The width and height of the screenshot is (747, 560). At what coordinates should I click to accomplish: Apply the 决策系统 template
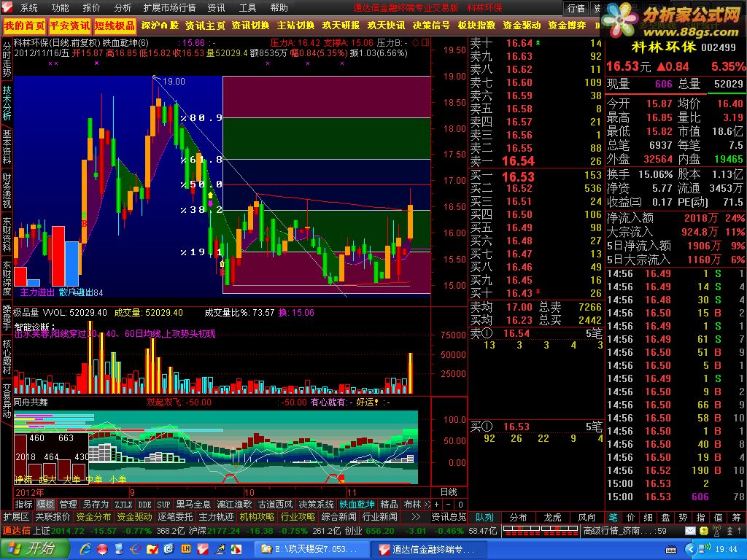click(317, 505)
